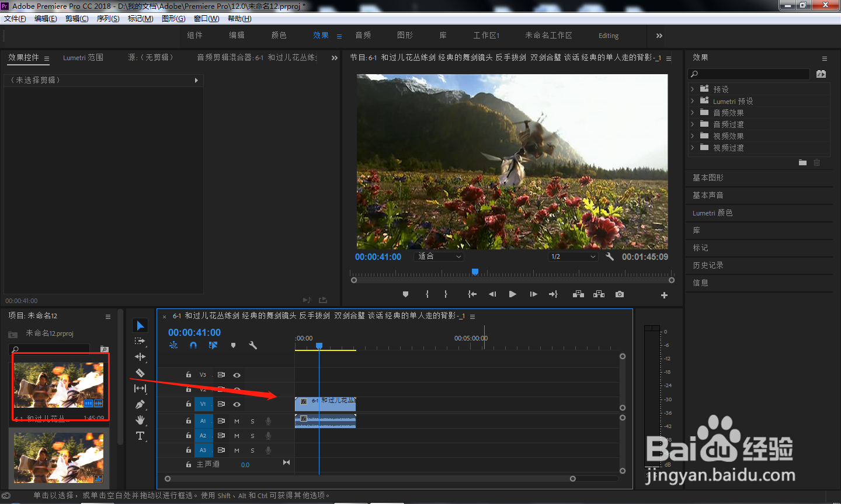The height and width of the screenshot is (504, 841).
Task: Select the Hand tool
Action: coord(140,420)
